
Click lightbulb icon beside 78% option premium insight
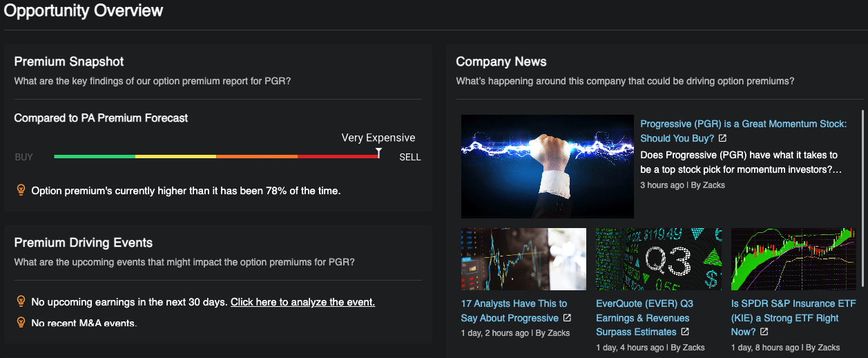(x=21, y=189)
